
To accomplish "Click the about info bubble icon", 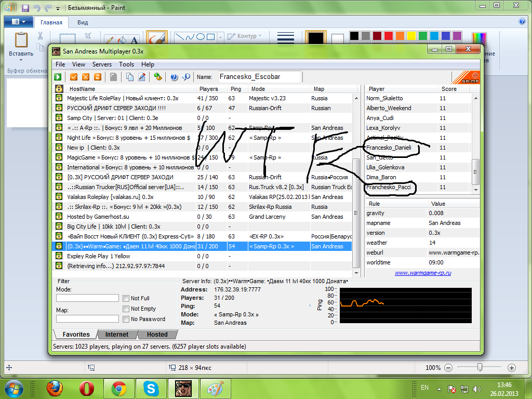I will point(186,77).
